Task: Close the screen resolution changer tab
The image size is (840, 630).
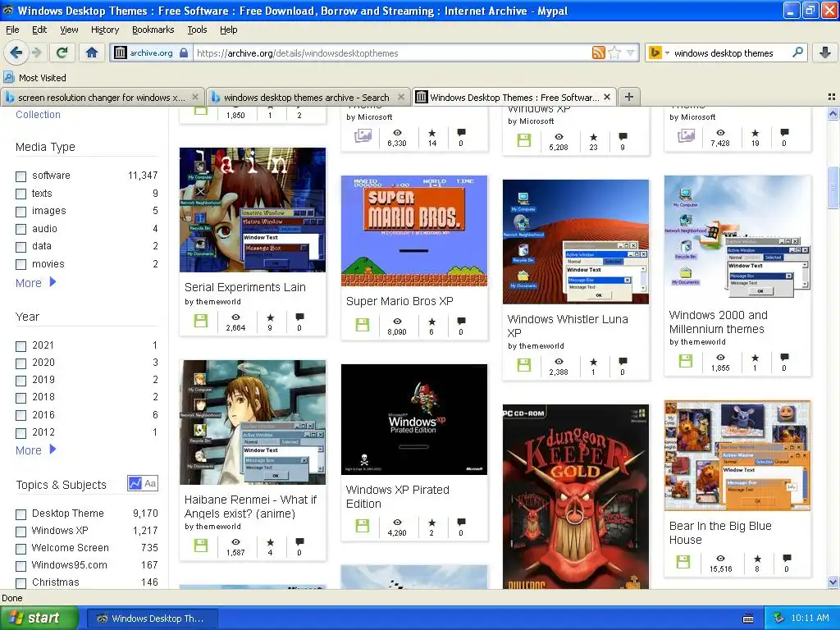Action: [195, 97]
